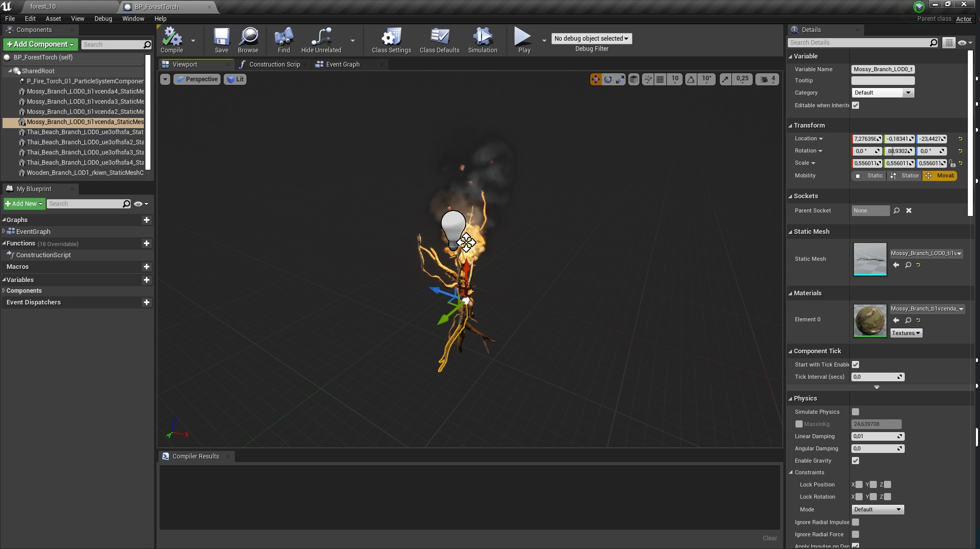Set Mobility to Static

pos(870,176)
